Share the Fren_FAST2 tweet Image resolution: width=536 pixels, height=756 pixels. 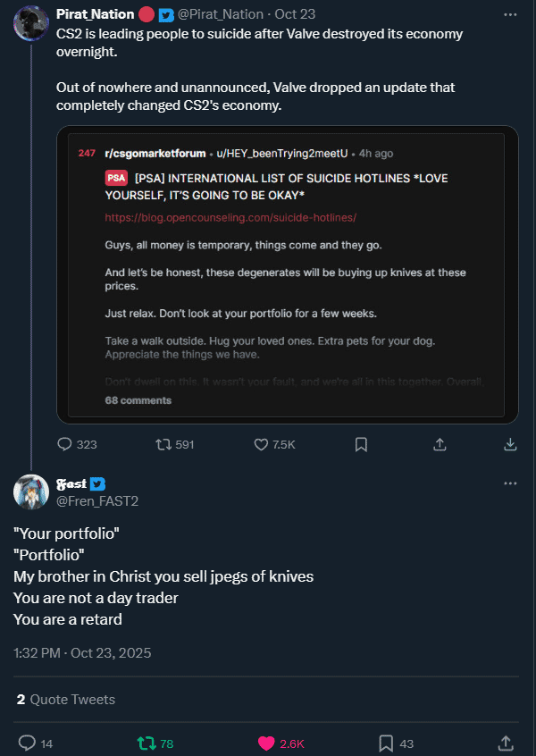click(505, 743)
